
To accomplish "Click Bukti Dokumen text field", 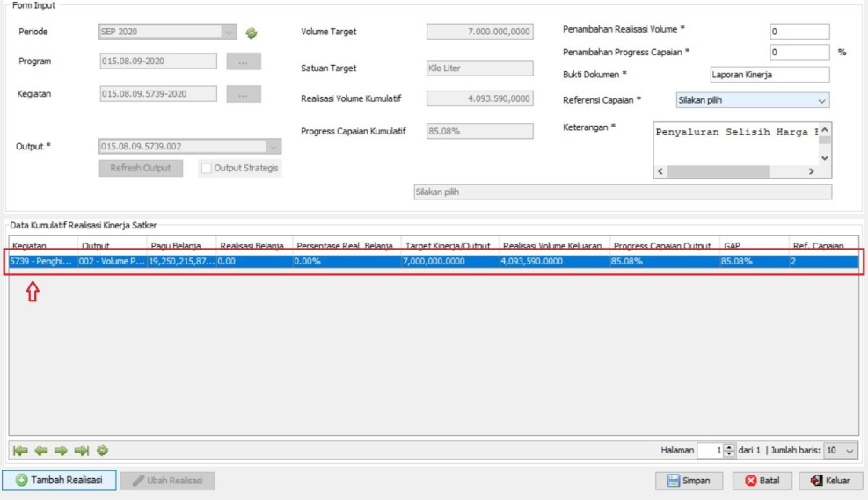I will [769, 76].
